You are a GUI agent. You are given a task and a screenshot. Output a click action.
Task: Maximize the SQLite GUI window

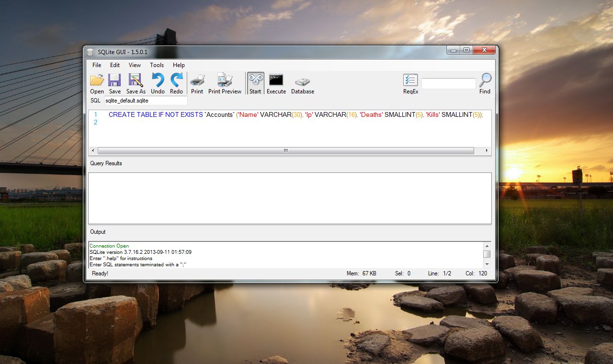[466, 50]
